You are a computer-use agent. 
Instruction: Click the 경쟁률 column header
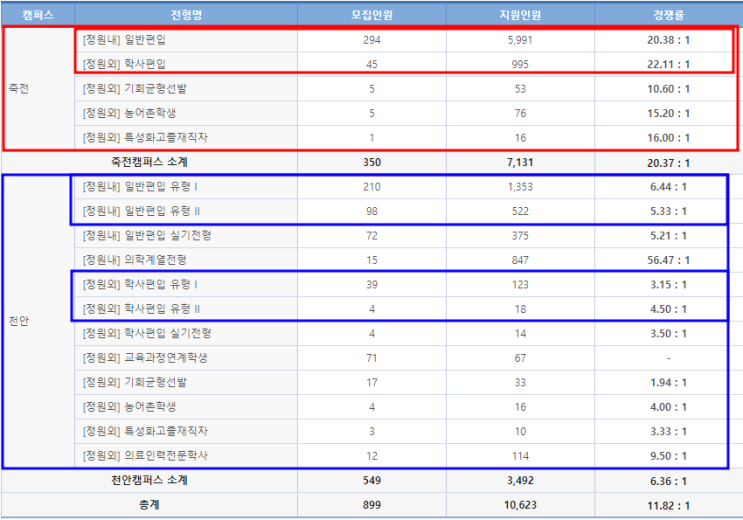668,15
